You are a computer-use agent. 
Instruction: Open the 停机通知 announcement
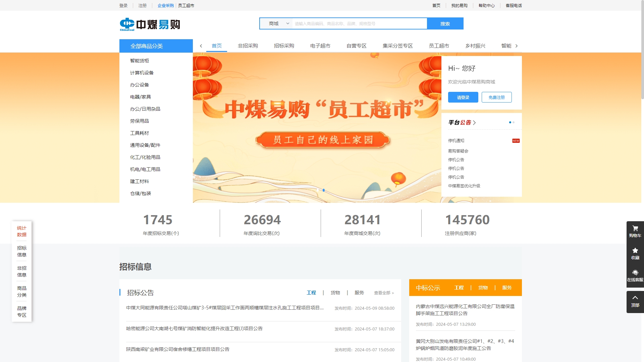pyautogui.click(x=456, y=141)
